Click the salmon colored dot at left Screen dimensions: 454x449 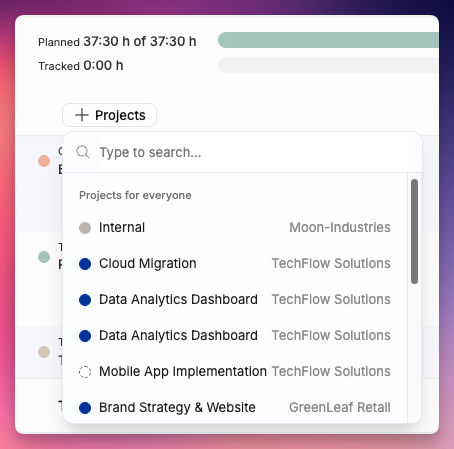click(44, 161)
